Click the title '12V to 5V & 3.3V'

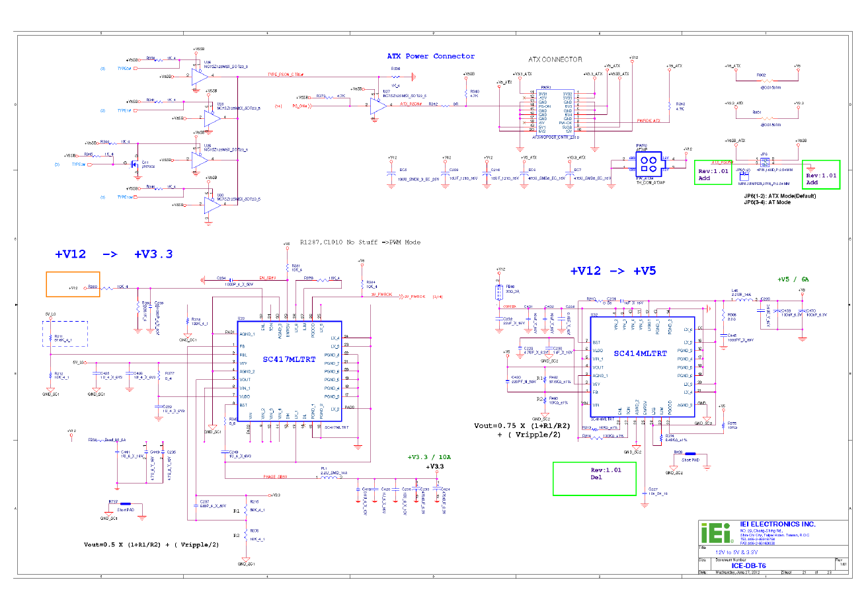coord(736,552)
